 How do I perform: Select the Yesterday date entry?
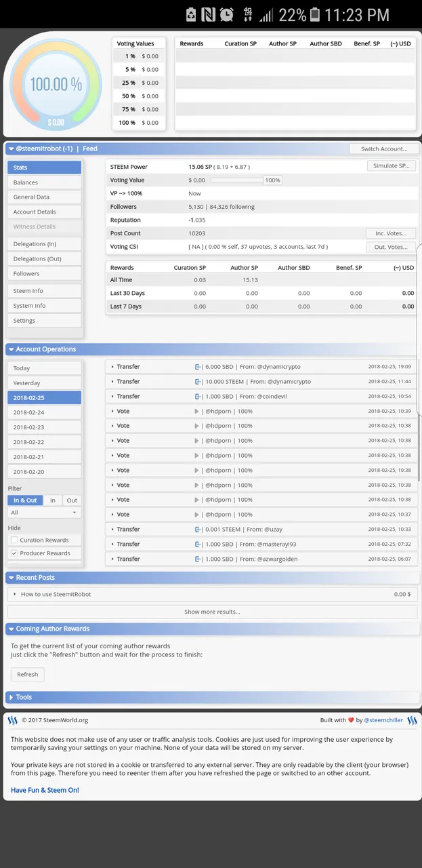click(44, 383)
